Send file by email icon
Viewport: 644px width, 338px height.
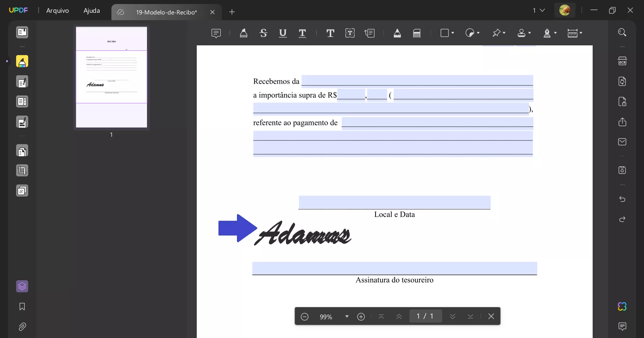[x=622, y=142]
